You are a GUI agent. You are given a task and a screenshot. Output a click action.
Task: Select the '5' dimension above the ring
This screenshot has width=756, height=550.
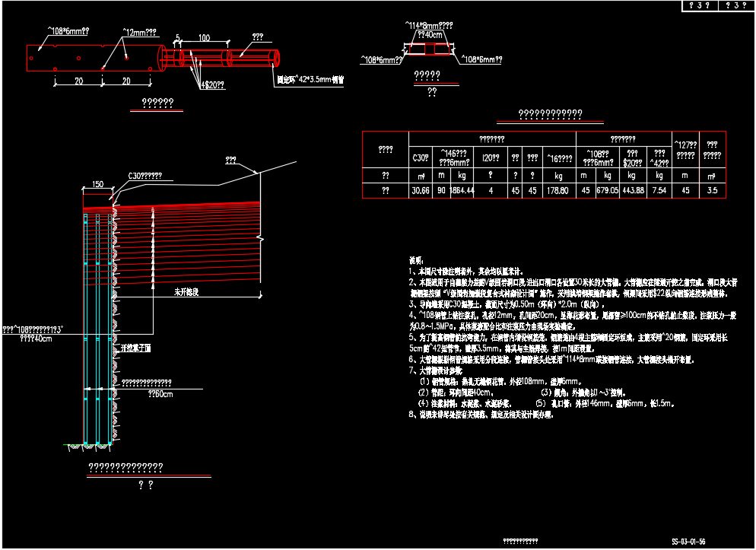pos(178,37)
